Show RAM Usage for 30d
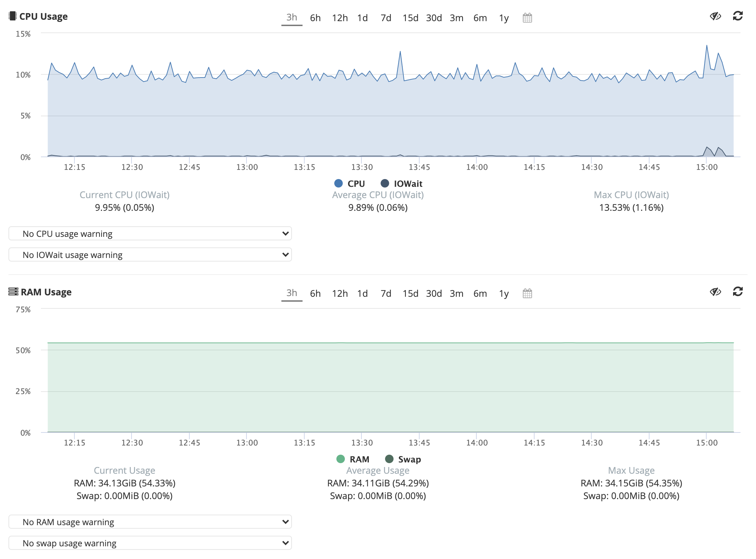 coord(434,294)
